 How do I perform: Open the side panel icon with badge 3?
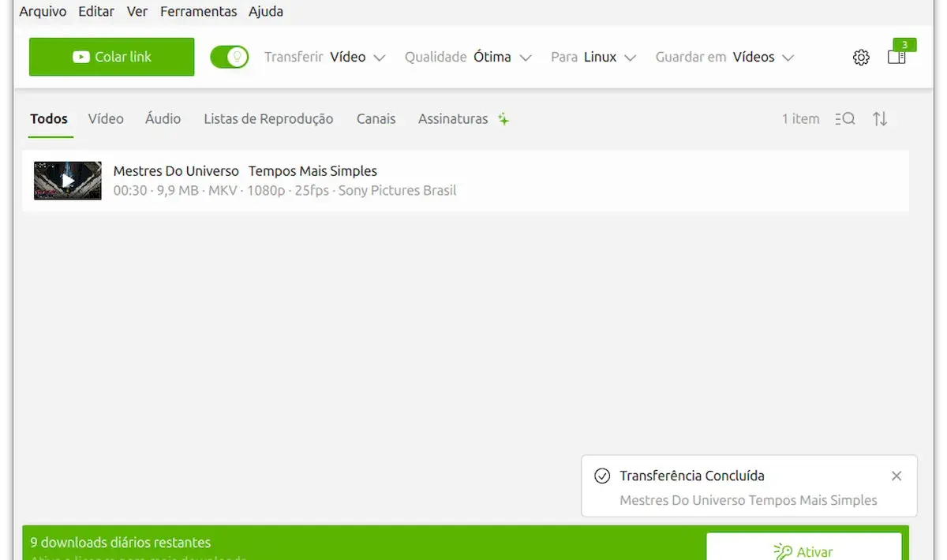(897, 56)
